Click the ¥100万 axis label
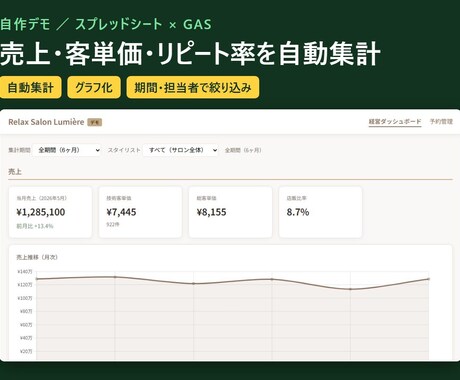Image resolution: width=460 pixels, height=380 pixels. click(25, 298)
